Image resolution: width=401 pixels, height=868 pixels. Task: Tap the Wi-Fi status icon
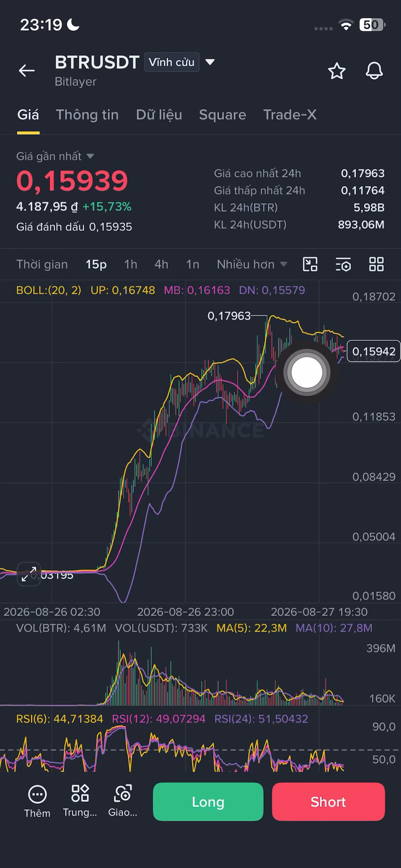pyautogui.click(x=346, y=25)
